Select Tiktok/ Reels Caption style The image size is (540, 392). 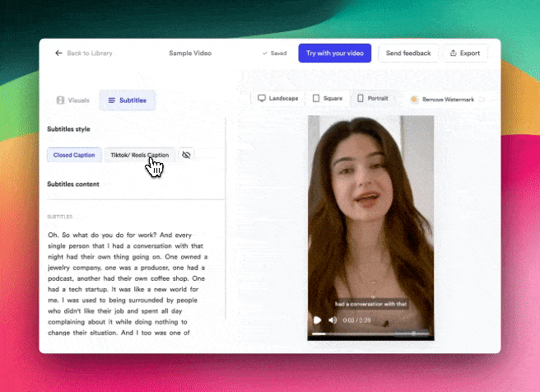pos(140,155)
